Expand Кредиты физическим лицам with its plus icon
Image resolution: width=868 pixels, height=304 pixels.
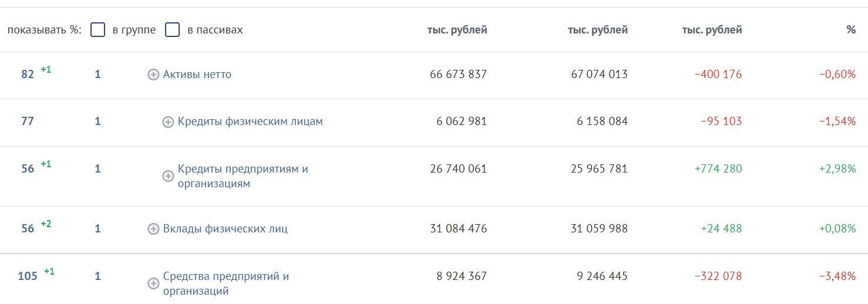(x=168, y=122)
